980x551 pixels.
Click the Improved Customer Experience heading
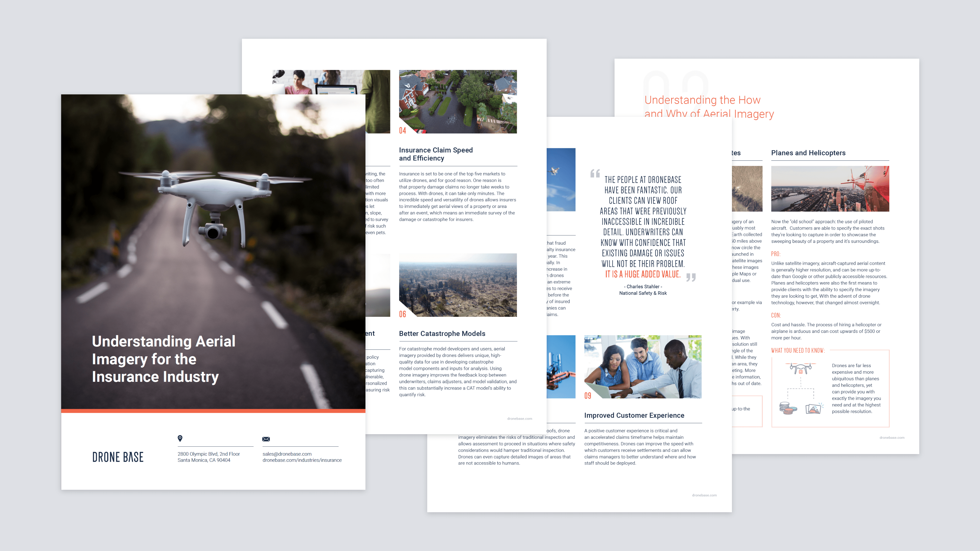click(x=634, y=415)
